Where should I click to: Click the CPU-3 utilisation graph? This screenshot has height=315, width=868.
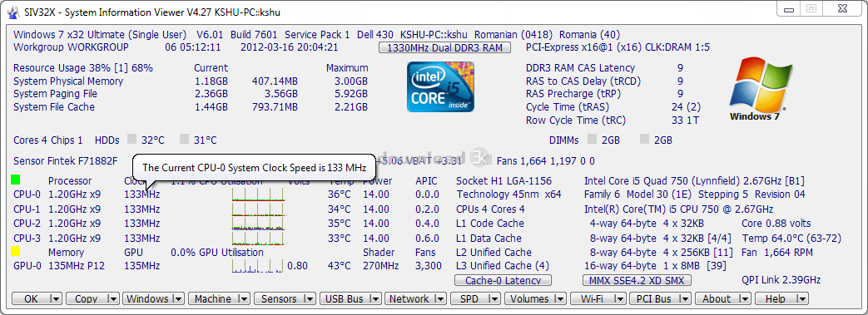coord(258,239)
